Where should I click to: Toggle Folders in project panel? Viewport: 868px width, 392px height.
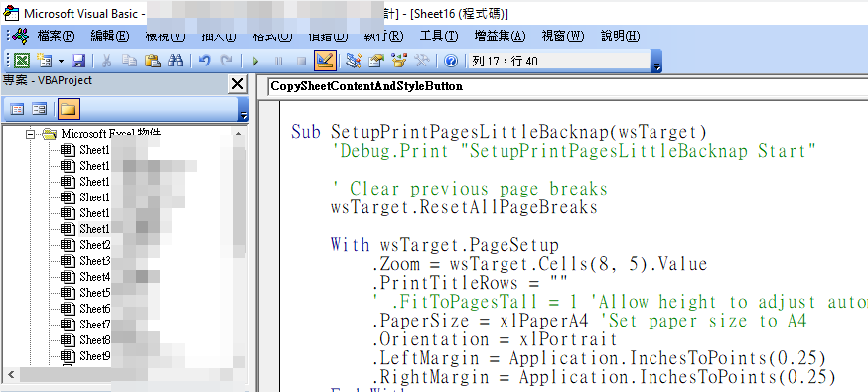click(69, 109)
